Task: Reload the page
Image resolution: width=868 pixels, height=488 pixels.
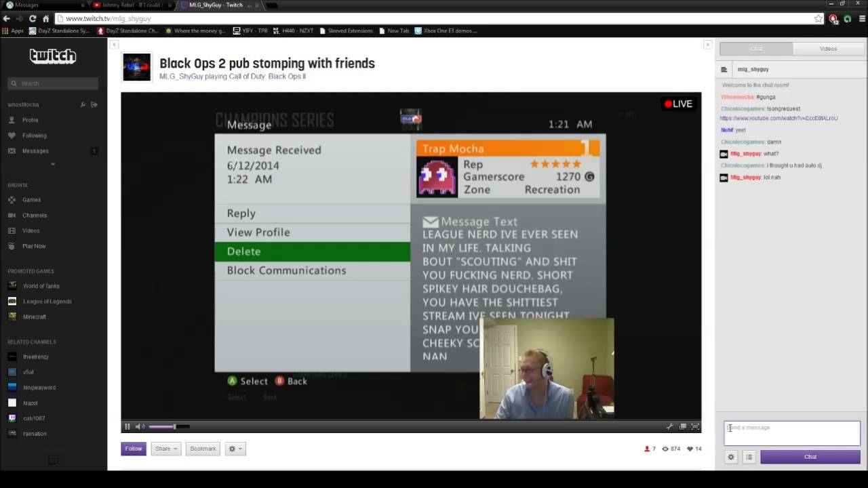Action: (32, 19)
